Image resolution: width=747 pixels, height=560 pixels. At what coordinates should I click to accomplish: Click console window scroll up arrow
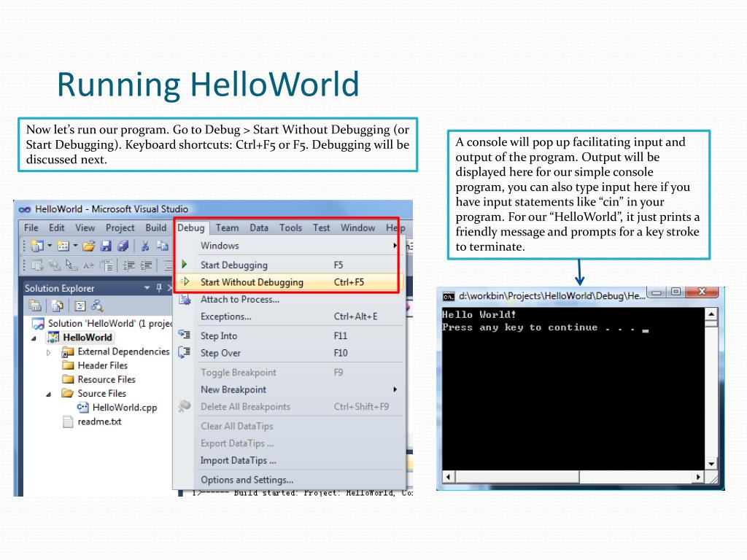click(711, 314)
